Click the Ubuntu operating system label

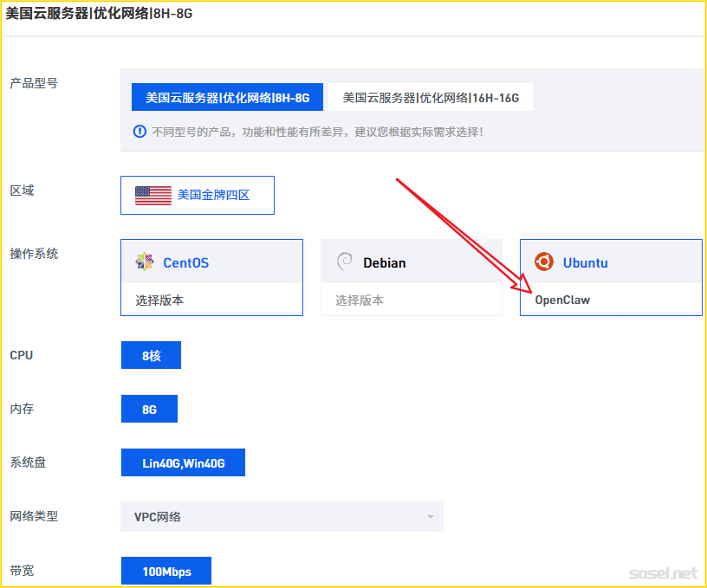(585, 262)
